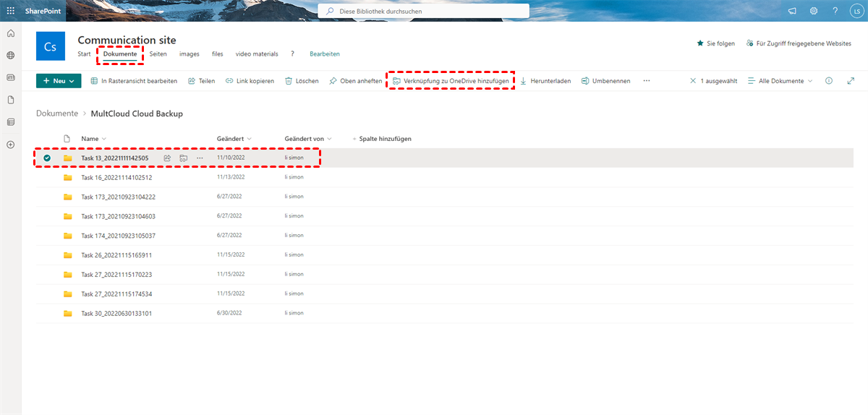Open Für Zugriff freigegebene Websites
The image size is (868, 415).
coord(799,43)
